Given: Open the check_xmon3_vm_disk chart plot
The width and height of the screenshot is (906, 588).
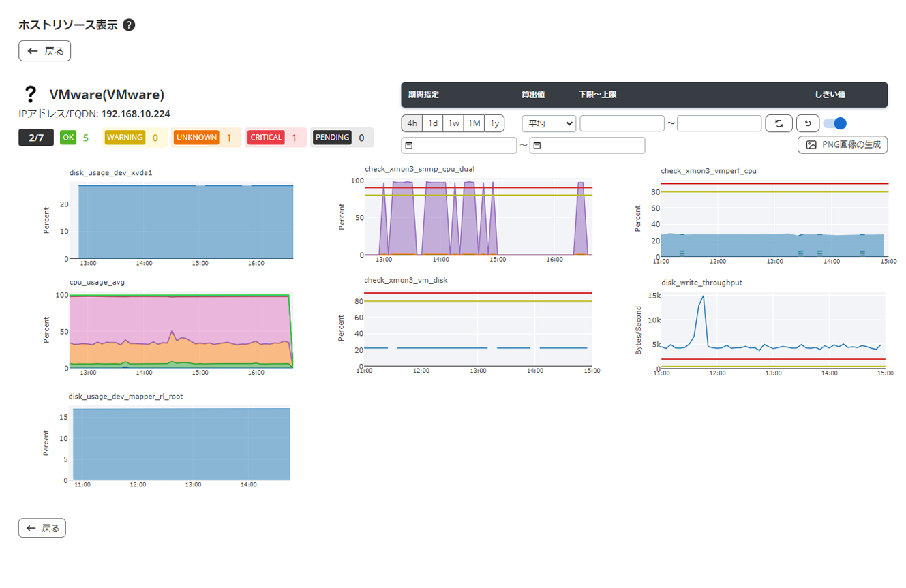Looking at the screenshot, I should coord(478,328).
